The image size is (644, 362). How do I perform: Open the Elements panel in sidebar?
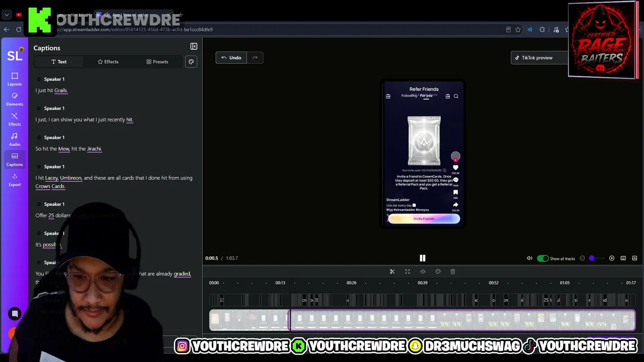[x=15, y=99]
